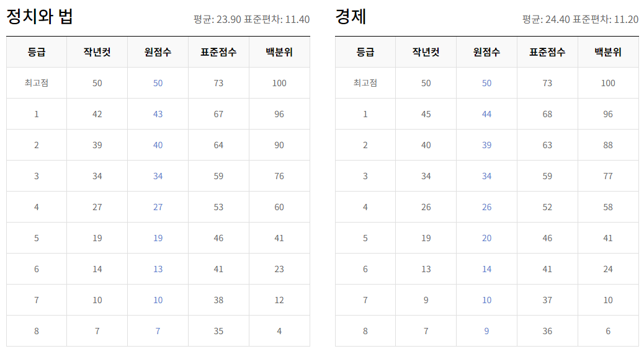
Task: Click 백분위 58 in 경제 grade 4
Action: click(608, 207)
